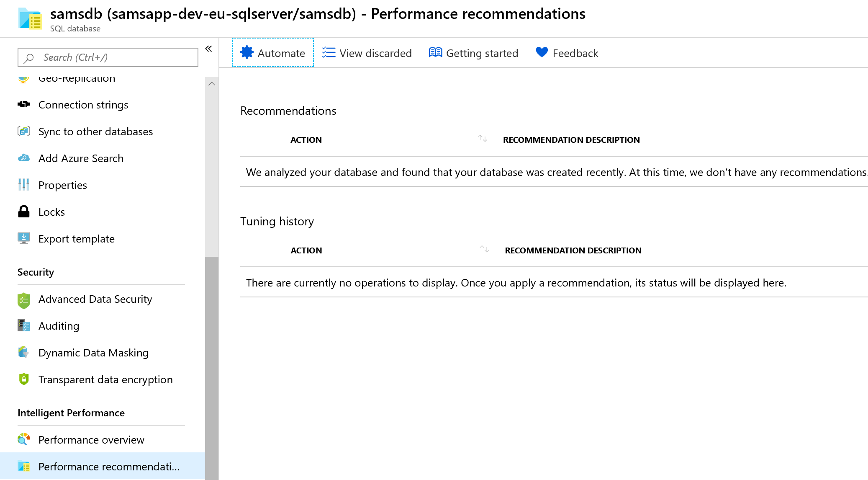Viewport: 868px width, 480px height.
Task: Click the Transparent data encryption icon
Action: pyautogui.click(x=24, y=379)
